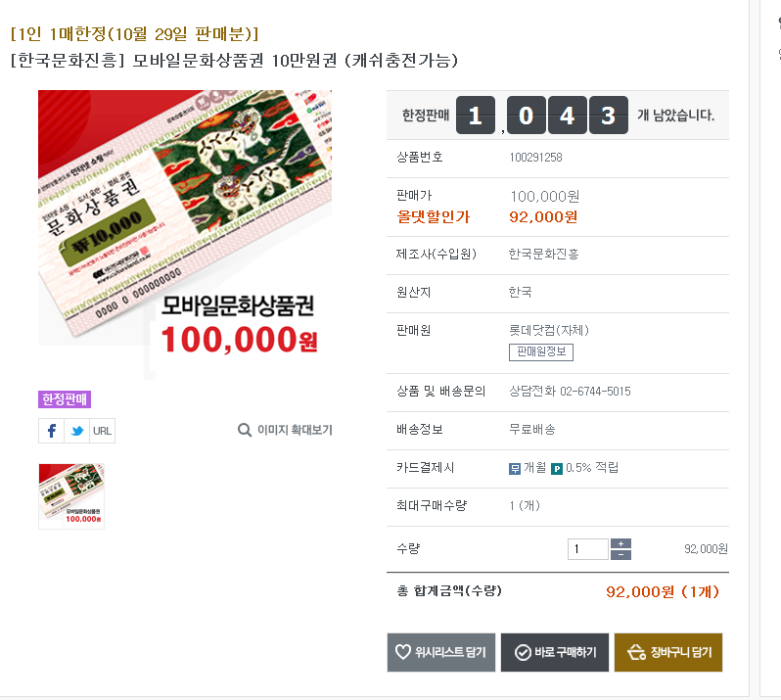781x700 pixels.
Task: Click the checkmark icon on buy-now button
Action: tap(523, 652)
